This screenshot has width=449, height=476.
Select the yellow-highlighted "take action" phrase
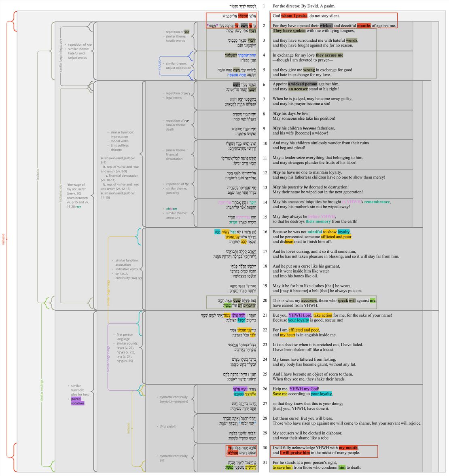tap(322, 315)
